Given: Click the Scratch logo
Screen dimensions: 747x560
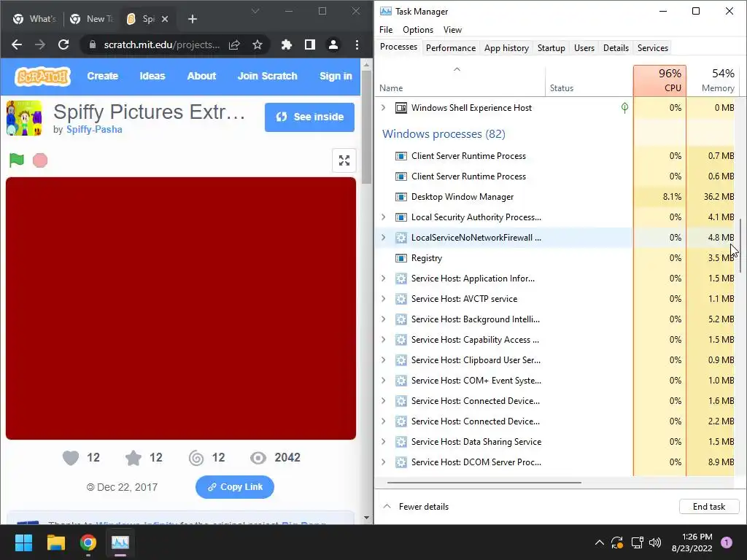Looking at the screenshot, I should point(42,76).
